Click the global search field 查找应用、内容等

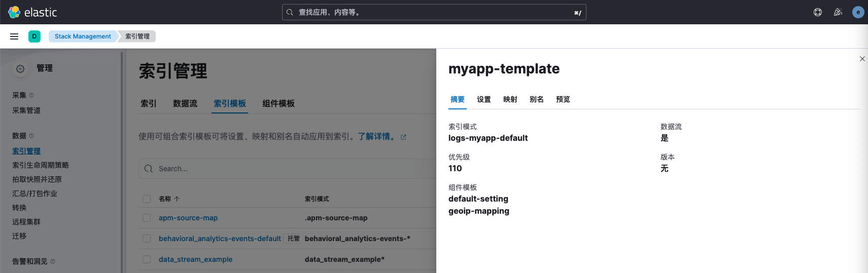pos(434,12)
